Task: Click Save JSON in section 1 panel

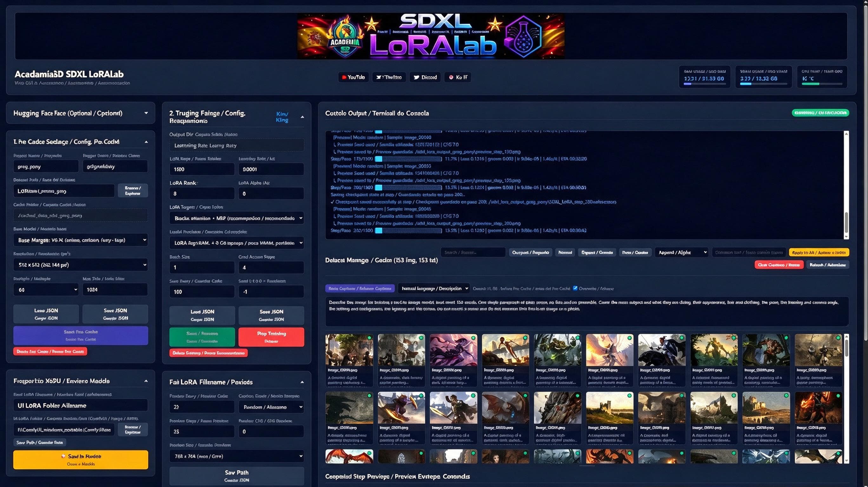Action: [115, 314]
